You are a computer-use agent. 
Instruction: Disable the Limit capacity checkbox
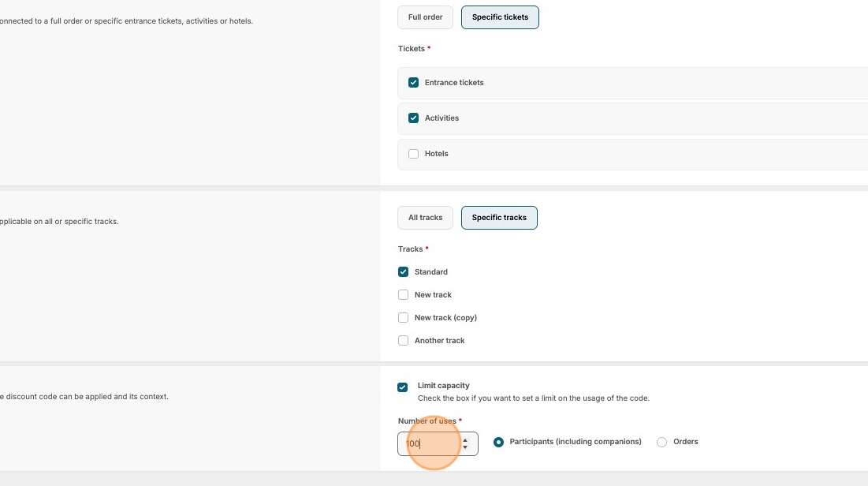point(403,387)
